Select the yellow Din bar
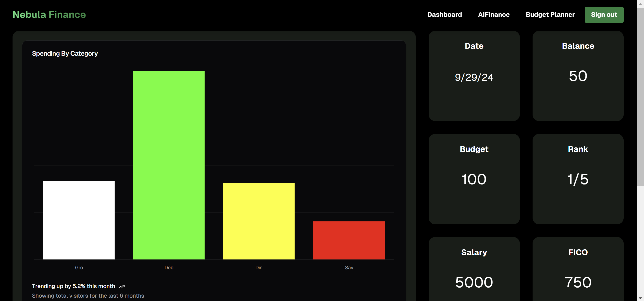This screenshot has height=301, width=644. pos(259,221)
